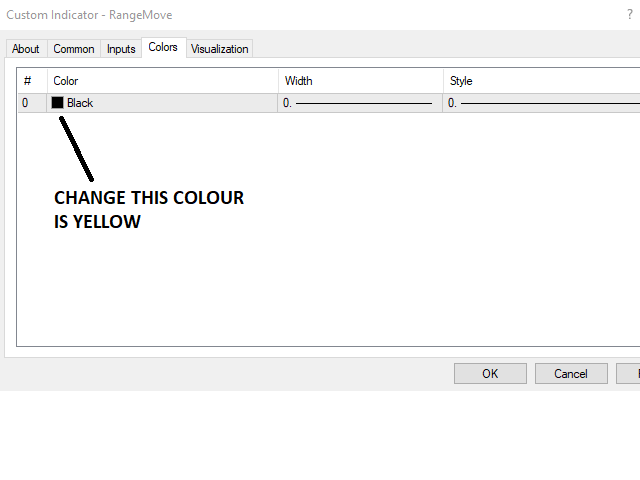Click the Style column header

542,81
